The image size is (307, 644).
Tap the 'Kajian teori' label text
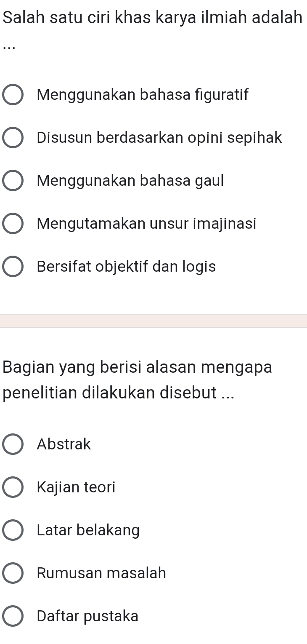point(76,487)
